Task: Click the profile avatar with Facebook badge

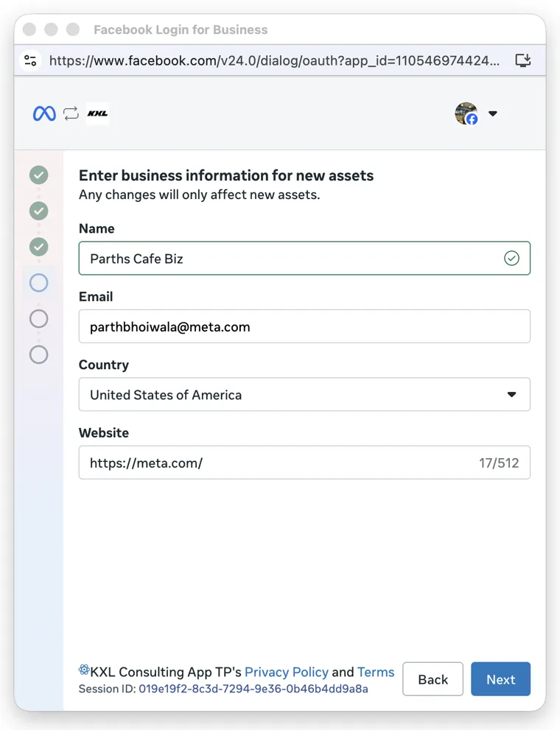Action: pos(466,113)
